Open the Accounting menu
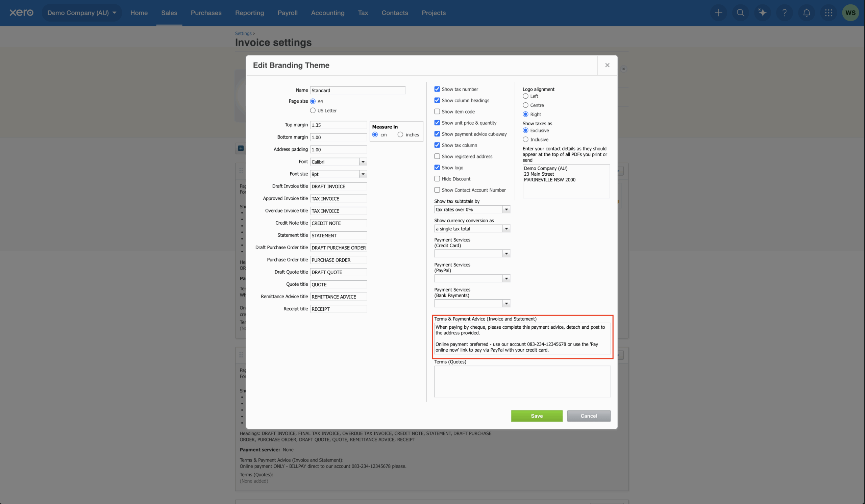 (327, 13)
